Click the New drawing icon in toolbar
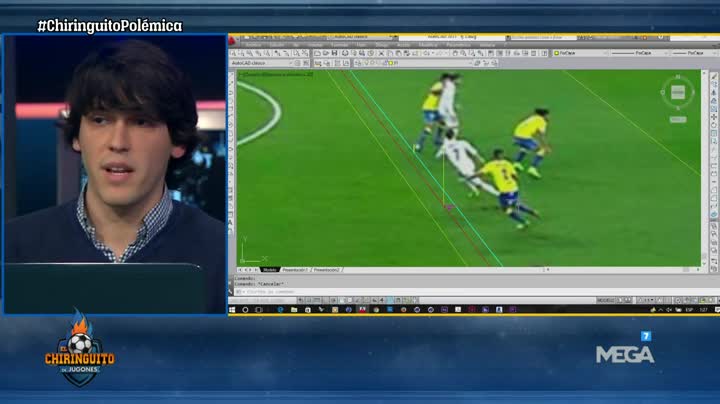The image size is (720, 404). (317, 54)
